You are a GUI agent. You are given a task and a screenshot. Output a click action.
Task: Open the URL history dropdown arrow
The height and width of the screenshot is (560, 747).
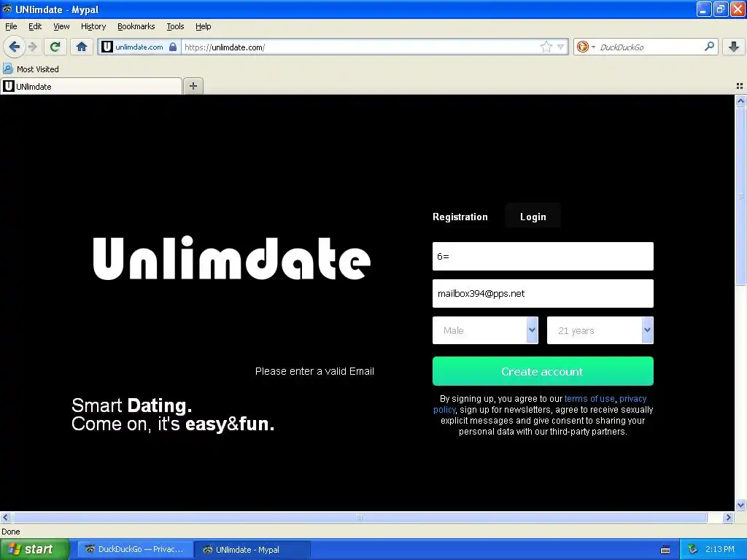(561, 47)
